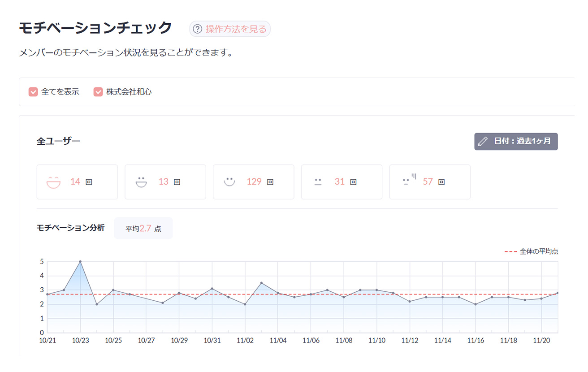588x372 pixels.
Task: Uncheck the 全てを表示 checkbox
Action: tap(33, 92)
